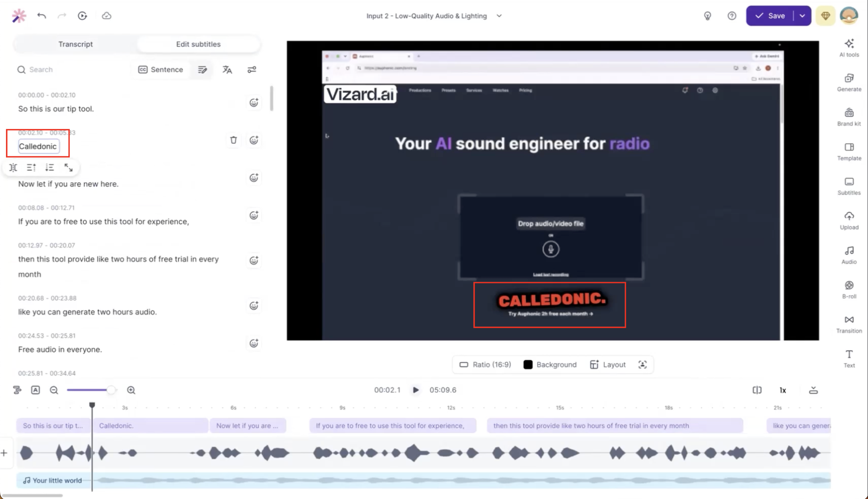Play the video from the timeline controls
Viewport: 868px width, 499px height.
(x=415, y=390)
